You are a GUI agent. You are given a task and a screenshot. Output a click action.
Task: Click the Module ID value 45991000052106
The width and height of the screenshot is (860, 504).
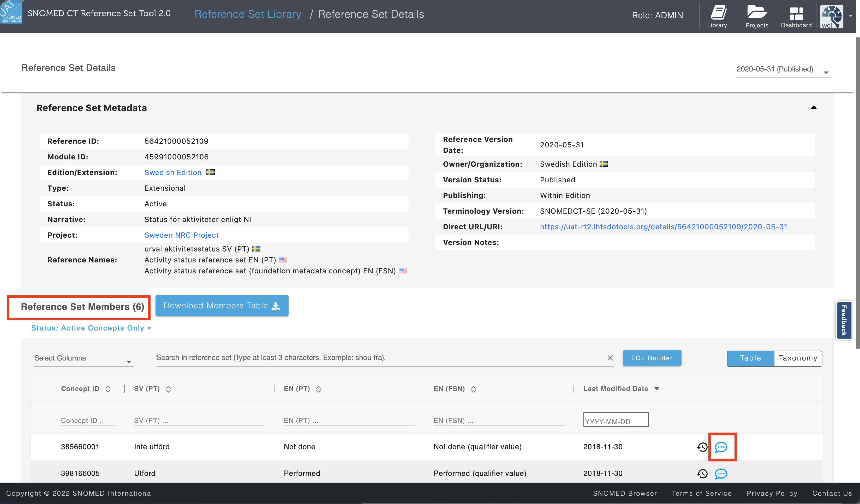coord(176,157)
